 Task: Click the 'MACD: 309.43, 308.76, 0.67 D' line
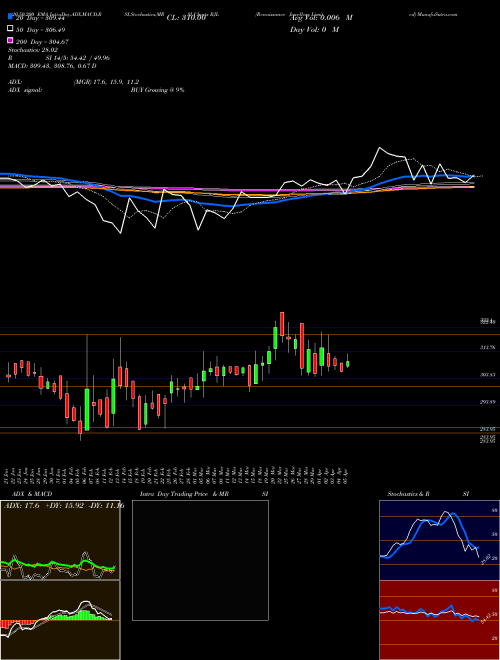pyautogui.click(x=52, y=66)
